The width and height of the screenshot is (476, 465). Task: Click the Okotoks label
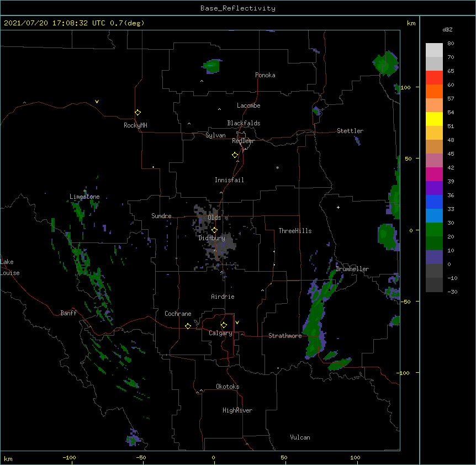(228, 387)
